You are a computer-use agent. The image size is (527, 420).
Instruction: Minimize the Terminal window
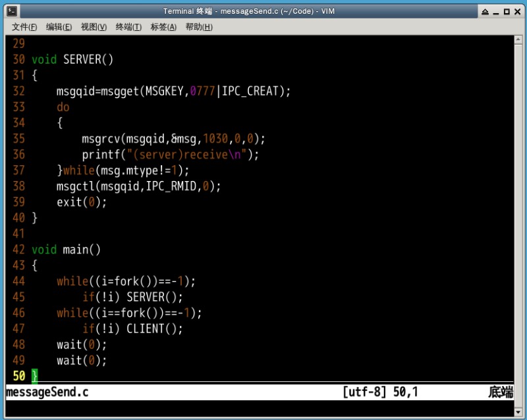pos(495,11)
